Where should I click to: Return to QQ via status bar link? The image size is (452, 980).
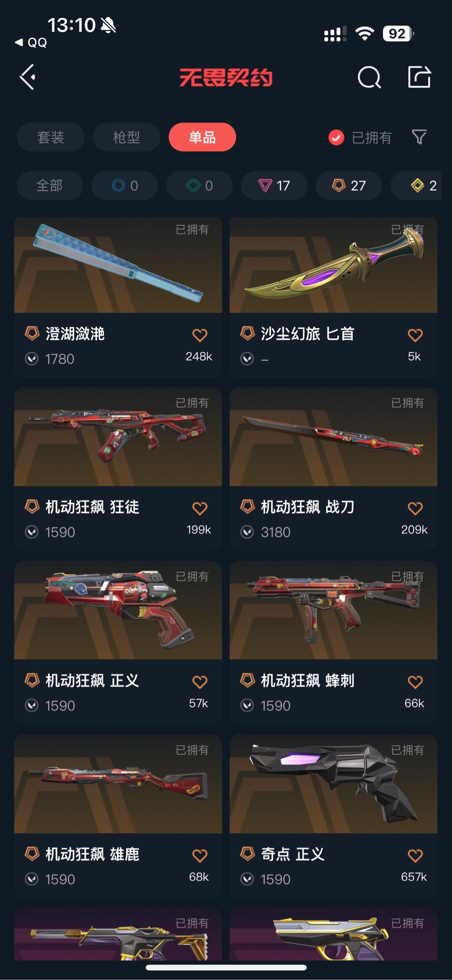click(31, 42)
